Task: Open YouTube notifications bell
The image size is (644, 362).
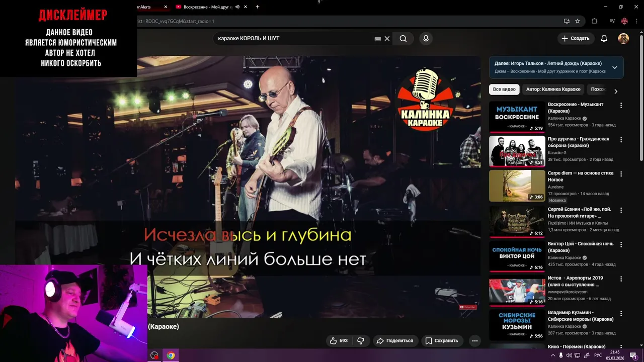Action: coord(604,39)
